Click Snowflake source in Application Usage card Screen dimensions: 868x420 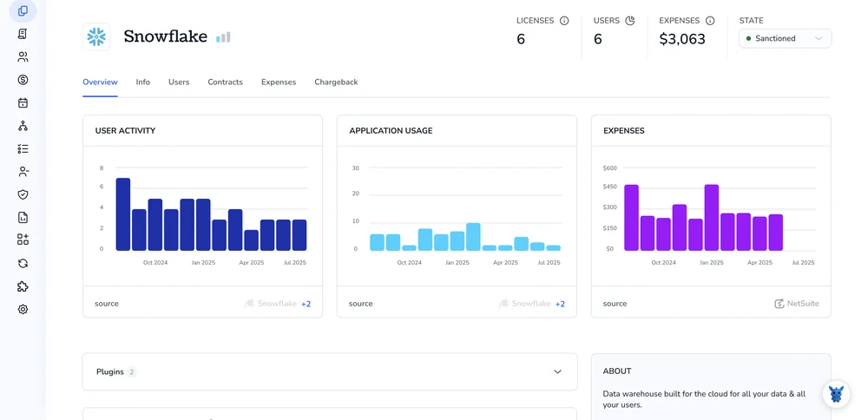tap(525, 303)
